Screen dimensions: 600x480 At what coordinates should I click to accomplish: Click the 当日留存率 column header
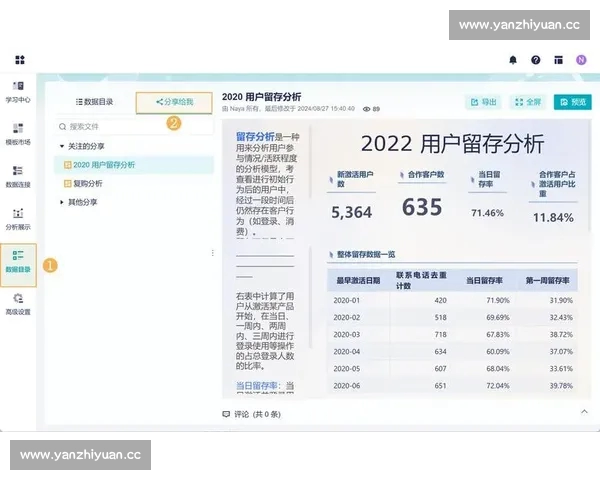click(484, 281)
